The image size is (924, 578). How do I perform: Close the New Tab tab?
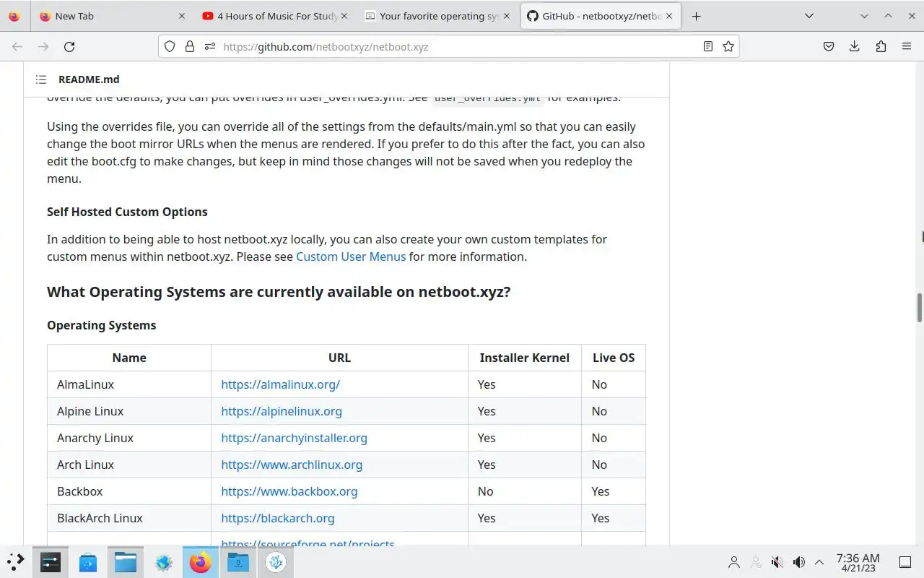point(181,16)
